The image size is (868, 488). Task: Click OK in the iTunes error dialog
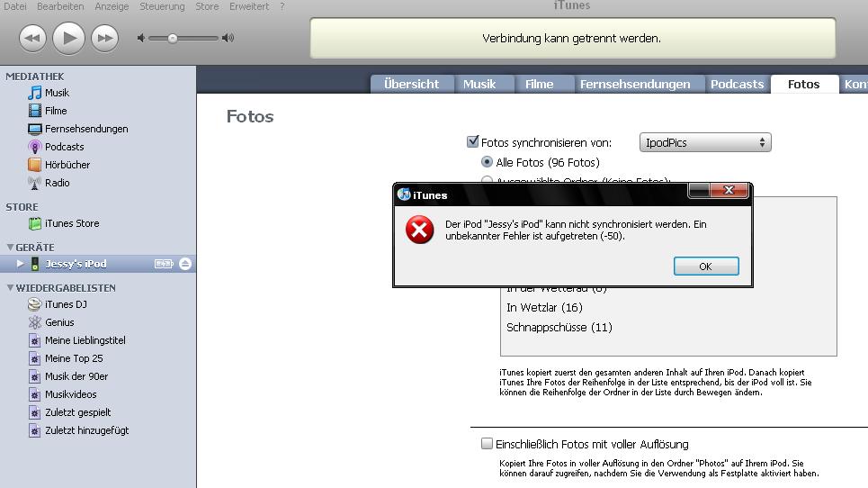[x=706, y=267]
